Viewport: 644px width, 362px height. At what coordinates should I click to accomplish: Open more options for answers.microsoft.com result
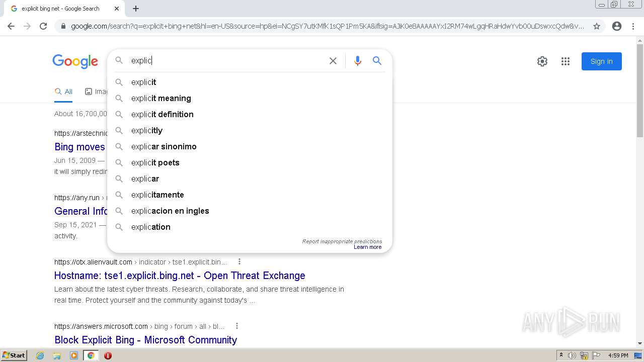click(x=237, y=326)
